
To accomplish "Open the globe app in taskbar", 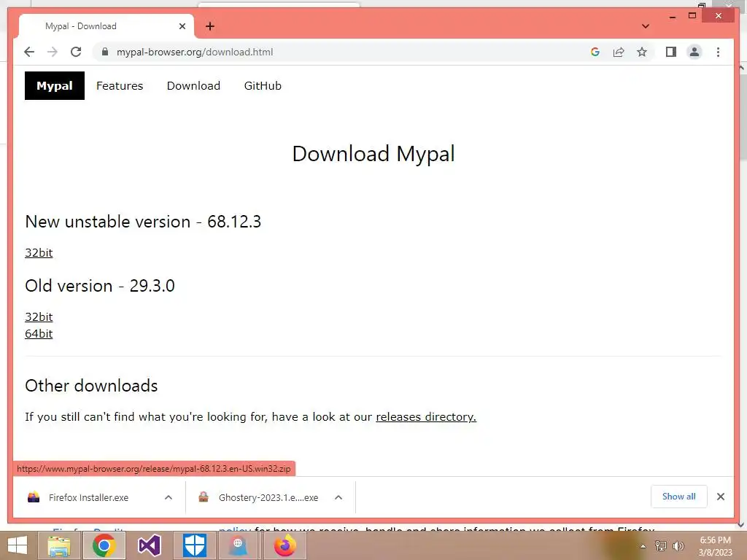I will click(239, 545).
